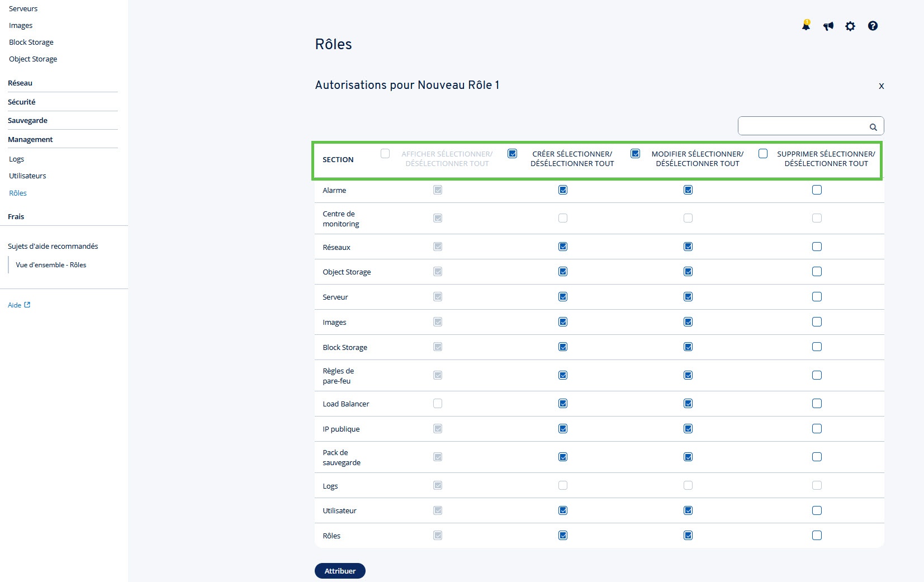Click the Attribuer button

(340, 571)
